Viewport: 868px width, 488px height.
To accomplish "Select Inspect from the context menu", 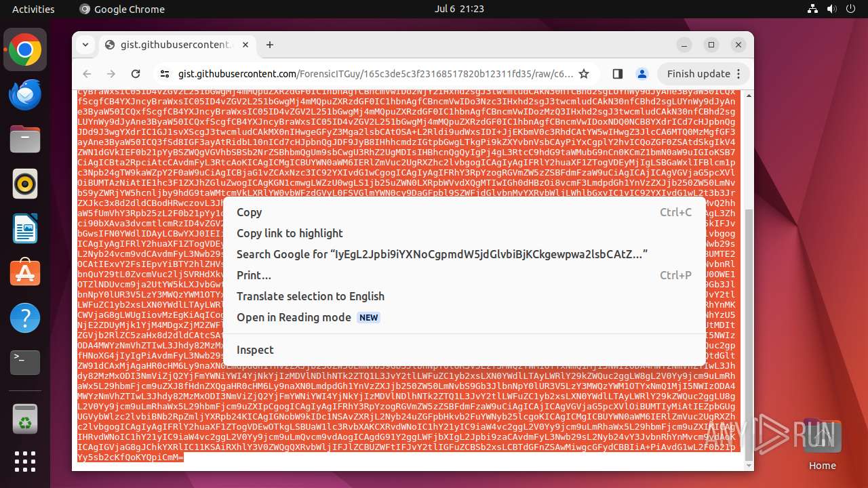I will 464,350.
